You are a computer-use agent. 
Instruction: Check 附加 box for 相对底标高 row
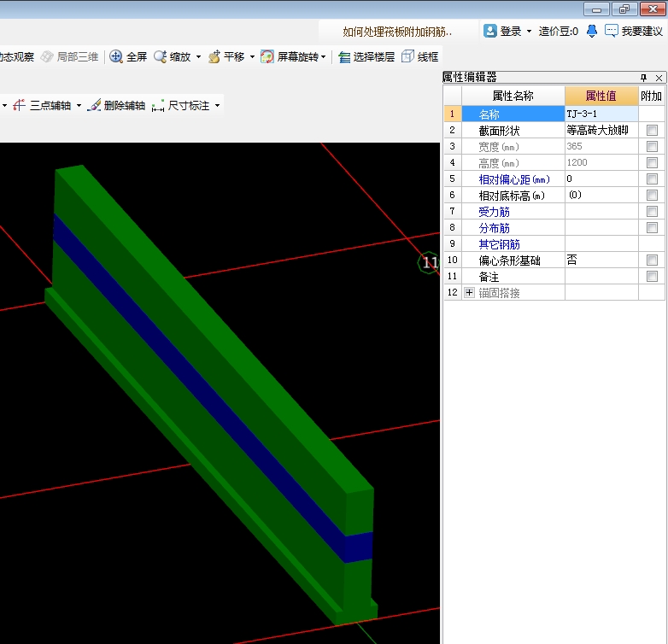point(652,195)
